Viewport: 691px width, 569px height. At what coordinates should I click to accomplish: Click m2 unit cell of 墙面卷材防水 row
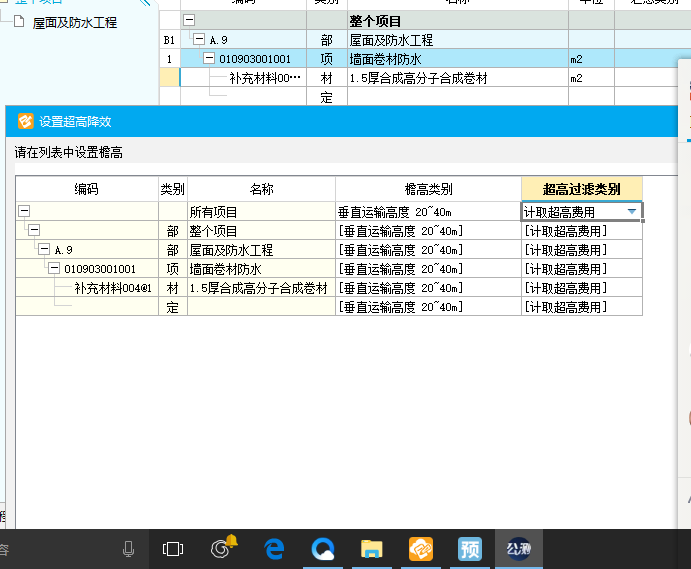[x=591, y=59]
